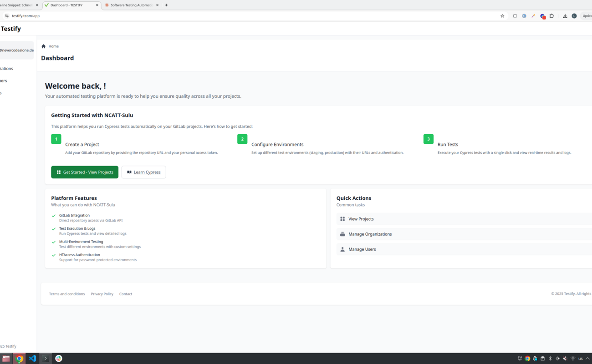592x364 pixels.
Task: Bookmark this page with the star icon
Action: click(502, 16)
